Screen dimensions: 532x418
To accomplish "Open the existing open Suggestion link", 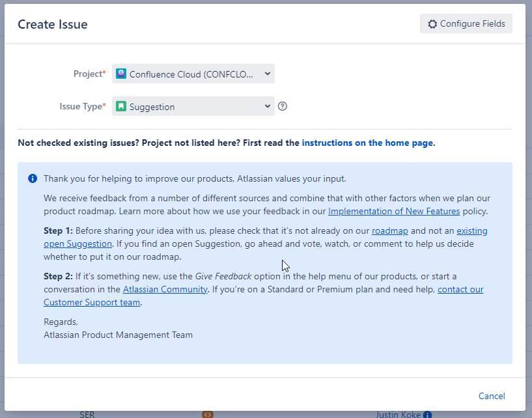I will click(472, 231).
